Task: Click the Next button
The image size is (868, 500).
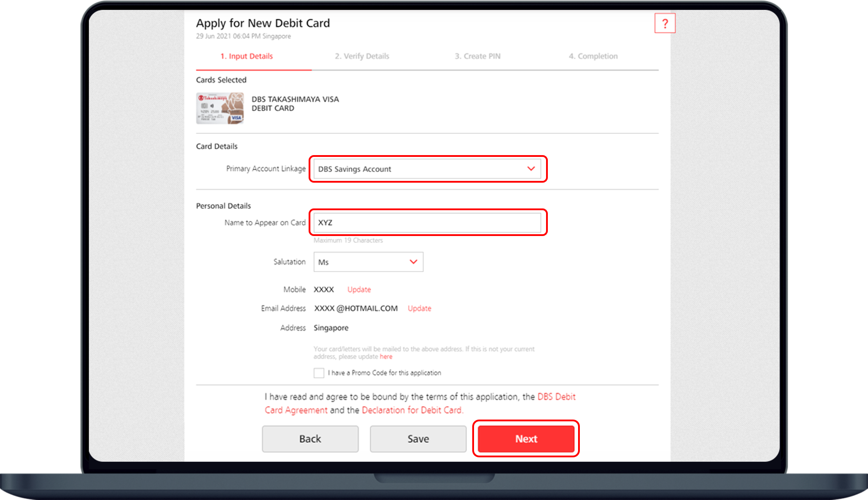Action: coord(526,439)
